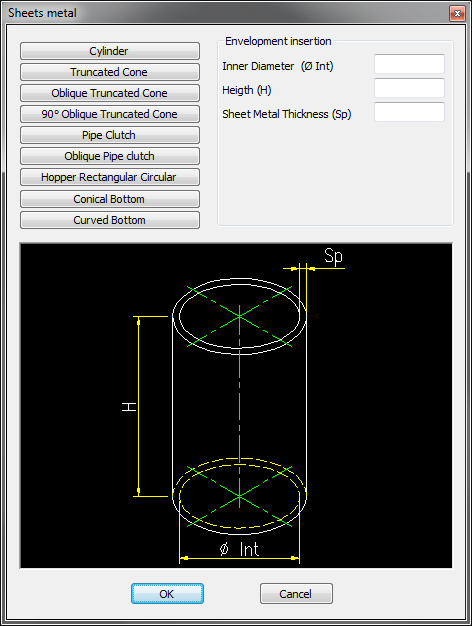The height and width of the screenshot is (626, 472).
Task: Select the Hopper Rectangular Circular button
Action: coord(110,177)
